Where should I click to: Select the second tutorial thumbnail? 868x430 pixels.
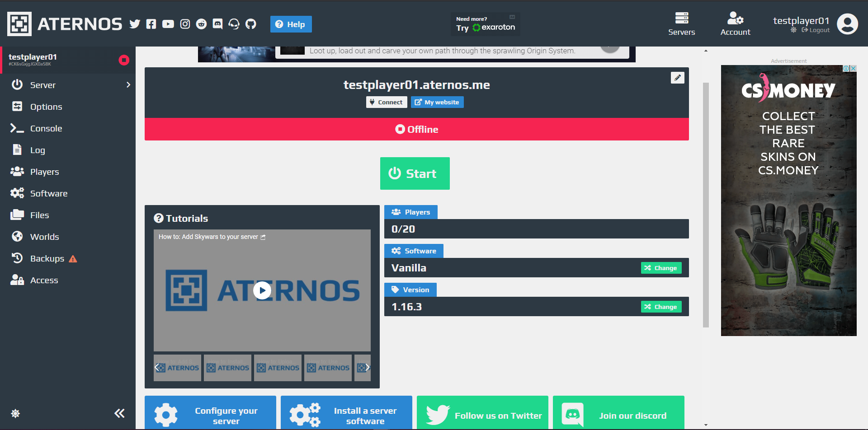coord(227,368)
